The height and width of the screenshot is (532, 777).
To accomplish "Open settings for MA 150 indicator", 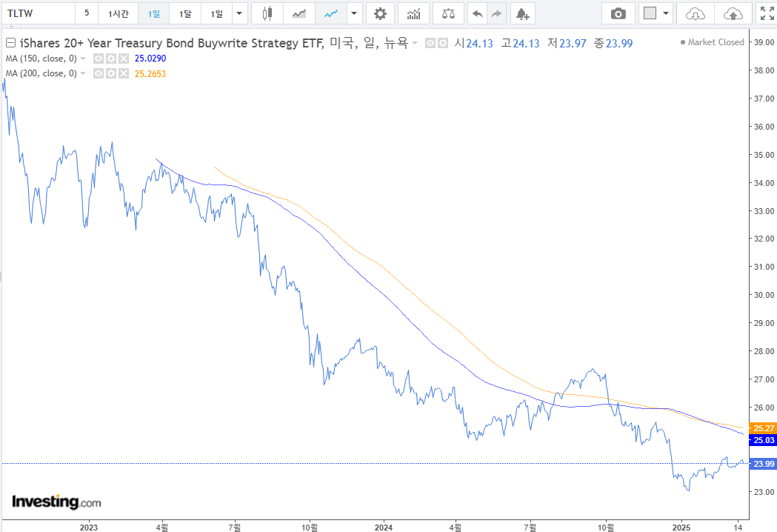I will [x=111, y=59].
